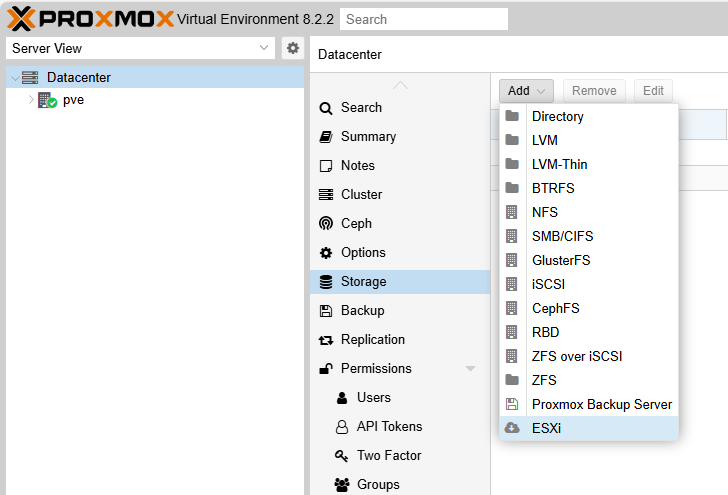The height and width of the screenshot is (495, 728).
Task: Choose RBD storage type
Action: (589, 332)
